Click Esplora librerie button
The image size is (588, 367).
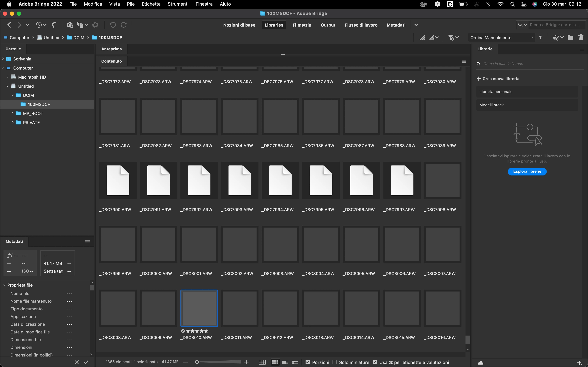[x=527, y=171]
